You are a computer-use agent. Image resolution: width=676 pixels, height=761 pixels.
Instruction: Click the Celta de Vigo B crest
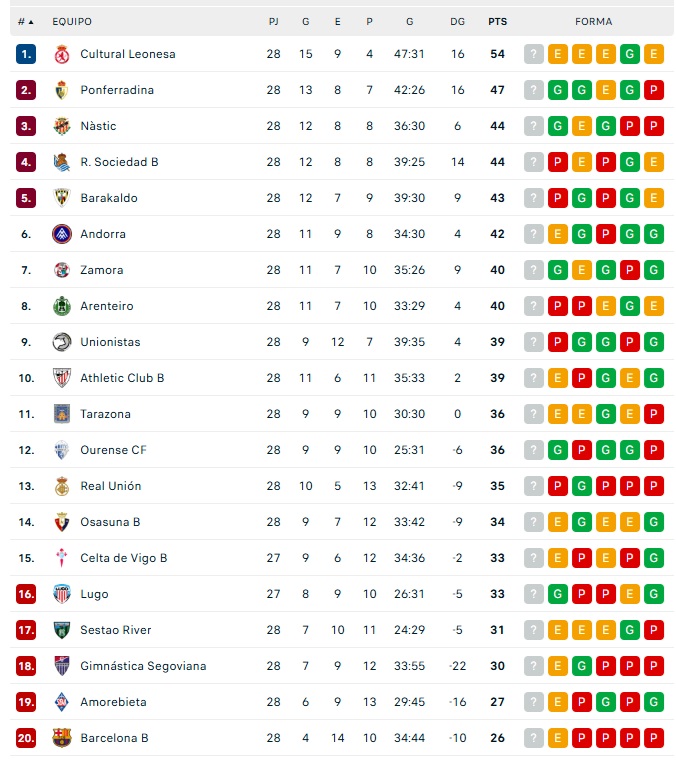tap(62, 558)
